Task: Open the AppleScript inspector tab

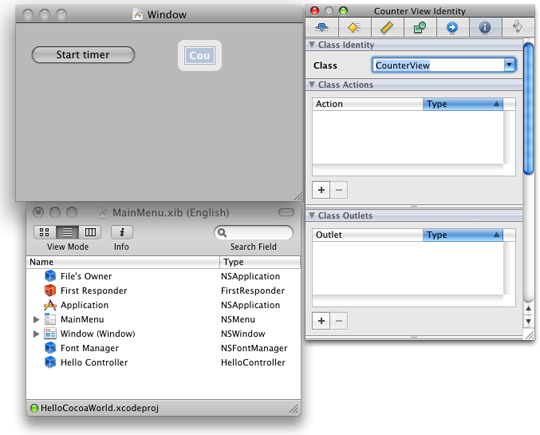Action: 517,27
